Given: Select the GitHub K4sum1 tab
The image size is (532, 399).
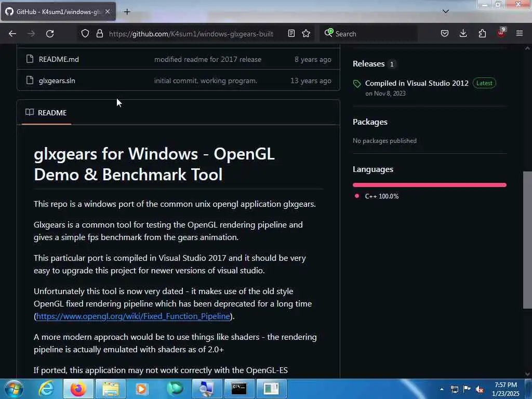Looking at the screenshot, I should click(58, 12).
